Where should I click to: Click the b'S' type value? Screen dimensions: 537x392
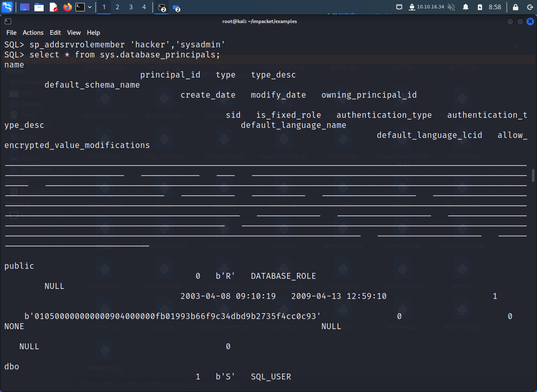(x=226, y=376)
